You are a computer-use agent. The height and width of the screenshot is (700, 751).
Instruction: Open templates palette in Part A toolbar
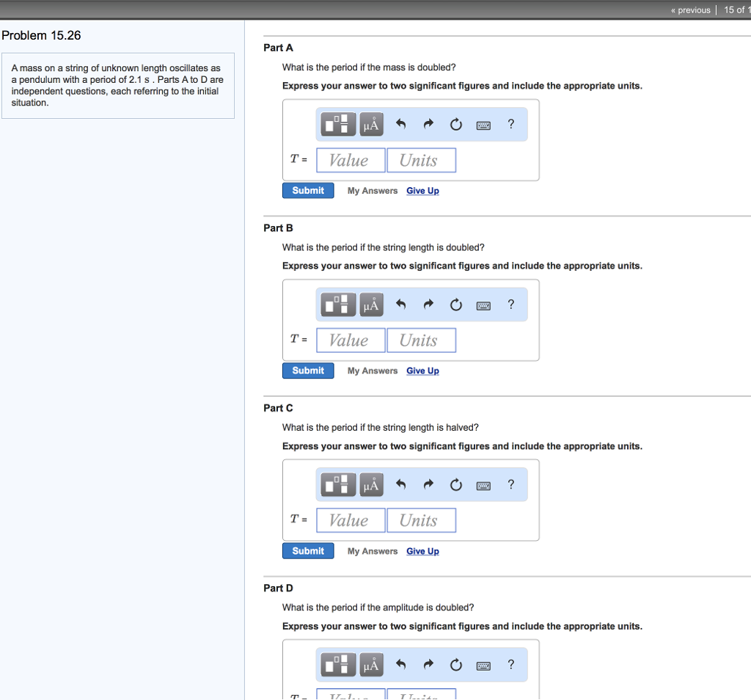(x=337, y=124)
